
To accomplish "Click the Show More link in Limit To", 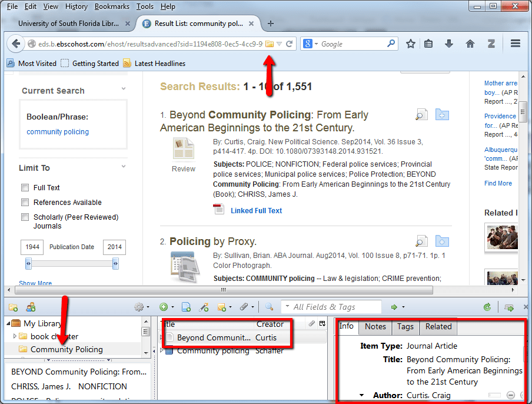I will point(35,283).
